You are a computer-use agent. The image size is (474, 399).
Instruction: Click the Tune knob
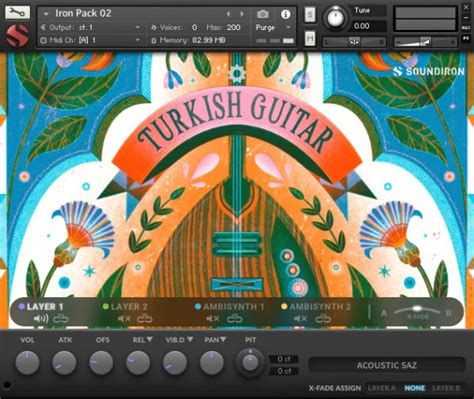[x=335, y=17]
